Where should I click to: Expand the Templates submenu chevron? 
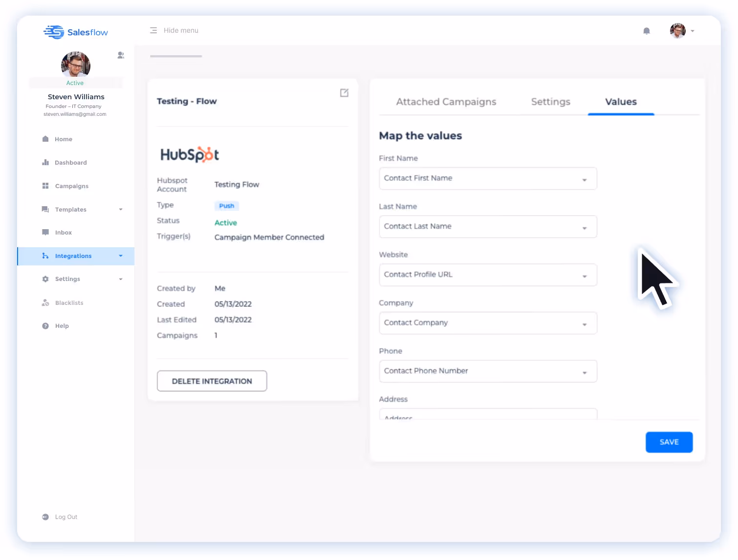click(x=121, y=209)
